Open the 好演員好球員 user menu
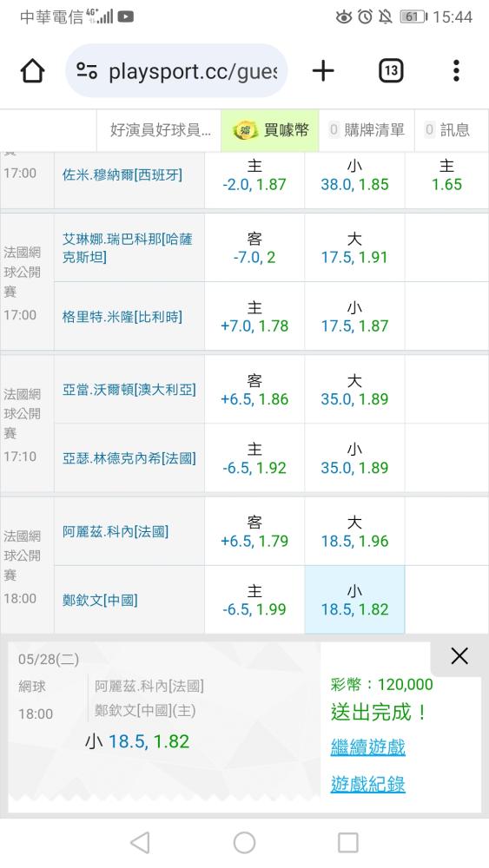Screen dimensions: 489x868 point(160,130)
